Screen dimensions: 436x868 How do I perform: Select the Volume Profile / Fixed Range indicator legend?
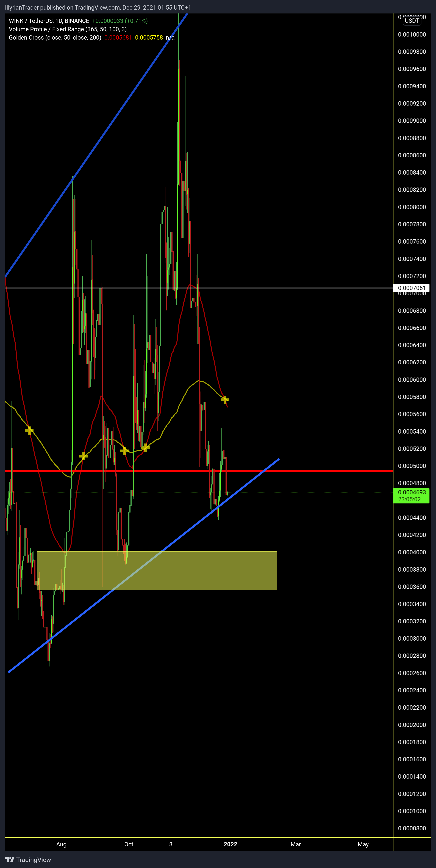click(68, 29)
